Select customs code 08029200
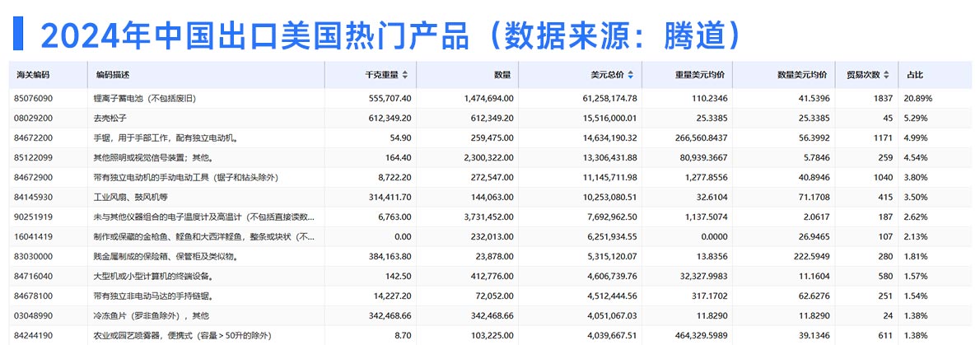This screenshot has height=345, width=980. click(x=32, y=118)
